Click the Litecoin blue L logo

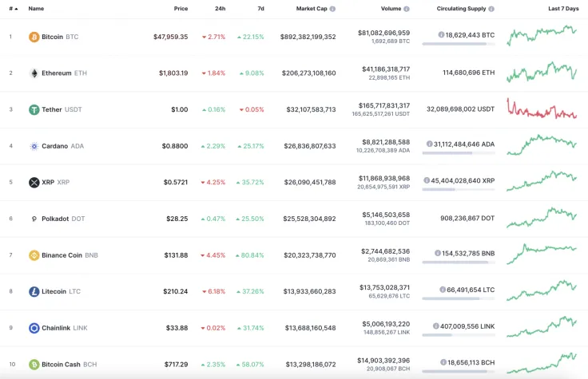pyautogui.click(x=34, y=291)
